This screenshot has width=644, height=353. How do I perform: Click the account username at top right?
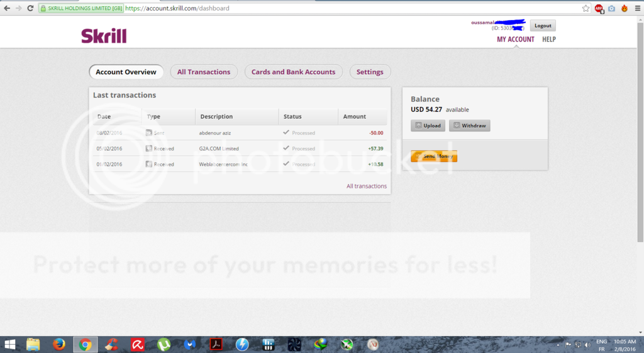coord(498,23)
